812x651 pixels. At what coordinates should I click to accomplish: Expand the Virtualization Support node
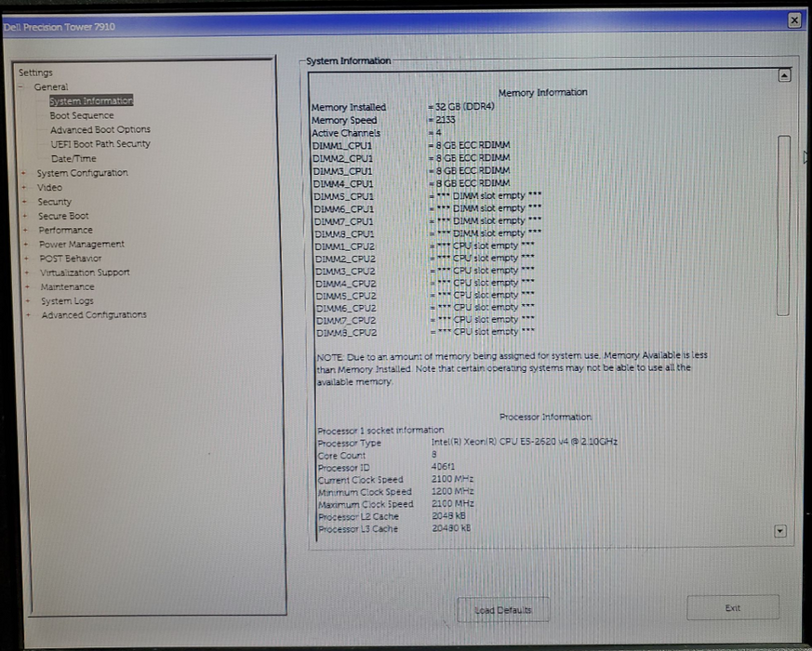[x=27, y=272]
